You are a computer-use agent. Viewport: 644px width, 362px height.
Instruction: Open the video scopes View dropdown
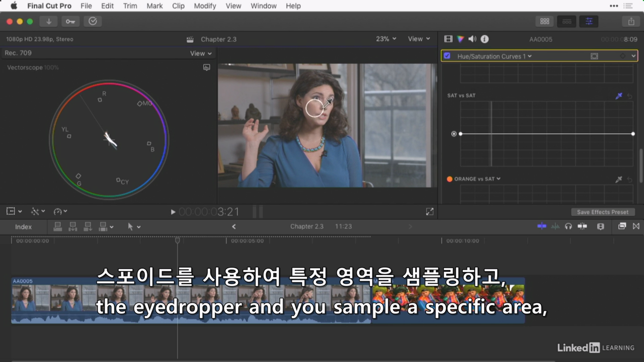[201, 53]
